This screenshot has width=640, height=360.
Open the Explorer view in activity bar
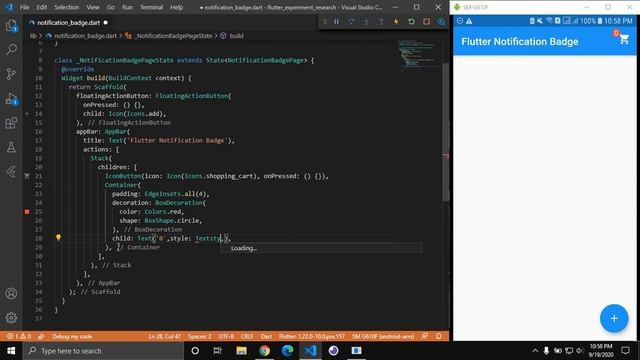pos(11,26)
